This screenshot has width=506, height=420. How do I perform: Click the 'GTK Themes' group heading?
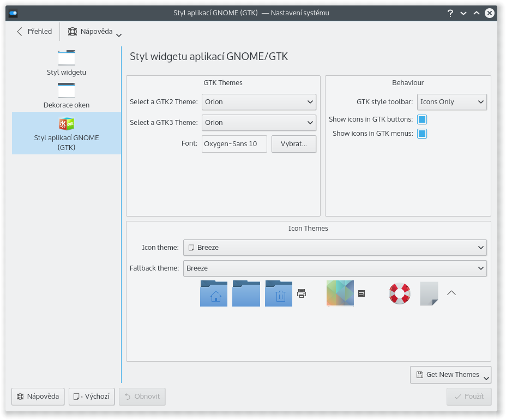click(x=223, y=83)
